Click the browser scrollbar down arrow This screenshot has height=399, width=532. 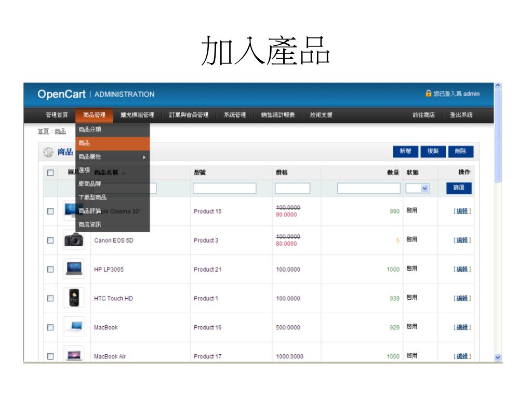[x=498, y=357]
